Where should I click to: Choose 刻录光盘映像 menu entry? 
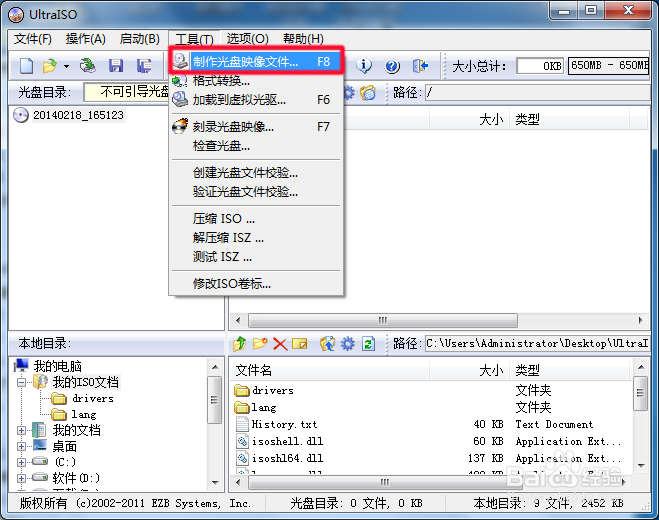(x=256, y=127)
